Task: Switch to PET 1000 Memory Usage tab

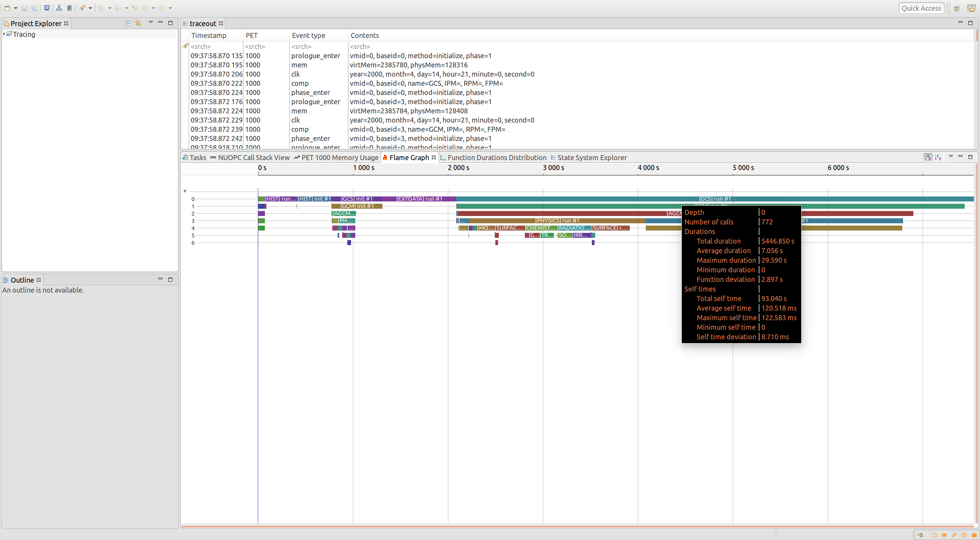Action: [336, 157]
